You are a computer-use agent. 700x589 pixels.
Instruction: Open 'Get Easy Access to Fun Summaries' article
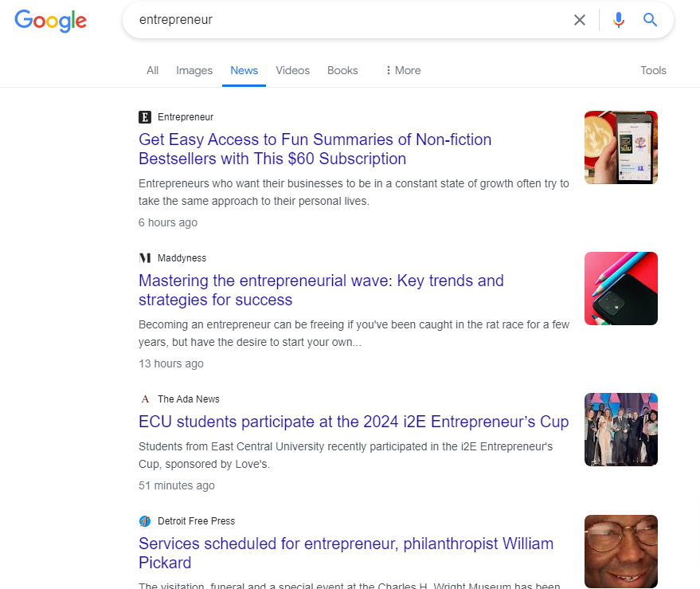coord(315,149)
